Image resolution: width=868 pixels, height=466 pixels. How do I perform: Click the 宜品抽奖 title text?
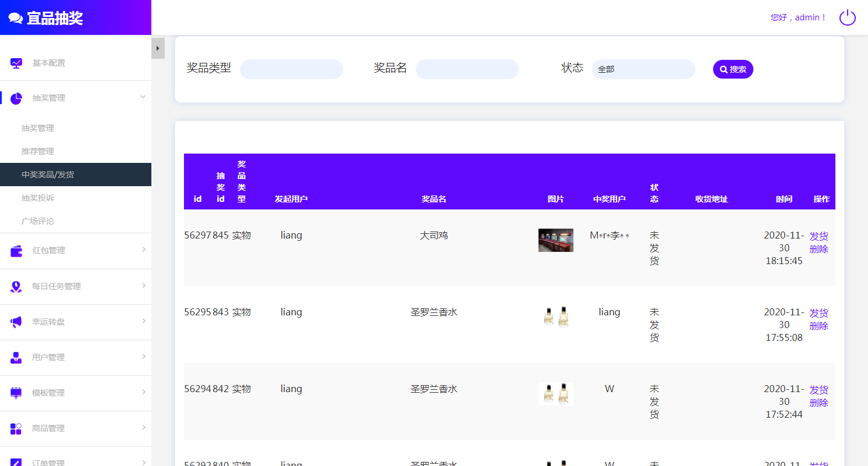55,18
